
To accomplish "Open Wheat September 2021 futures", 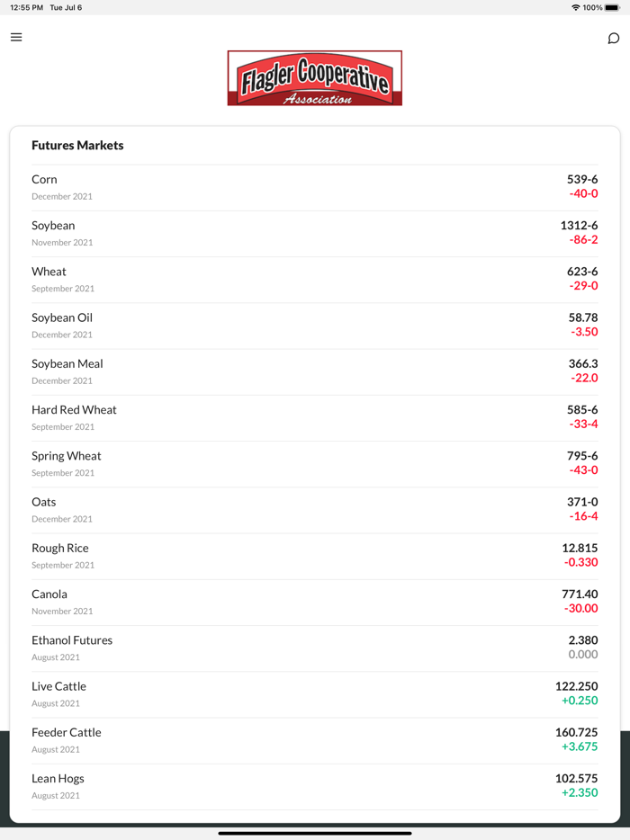I will [x=315, y=279].
